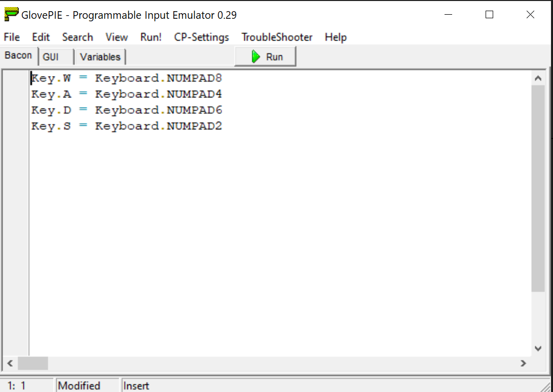Click the vertical scrollbar down arrow

[x=538, y=348]
